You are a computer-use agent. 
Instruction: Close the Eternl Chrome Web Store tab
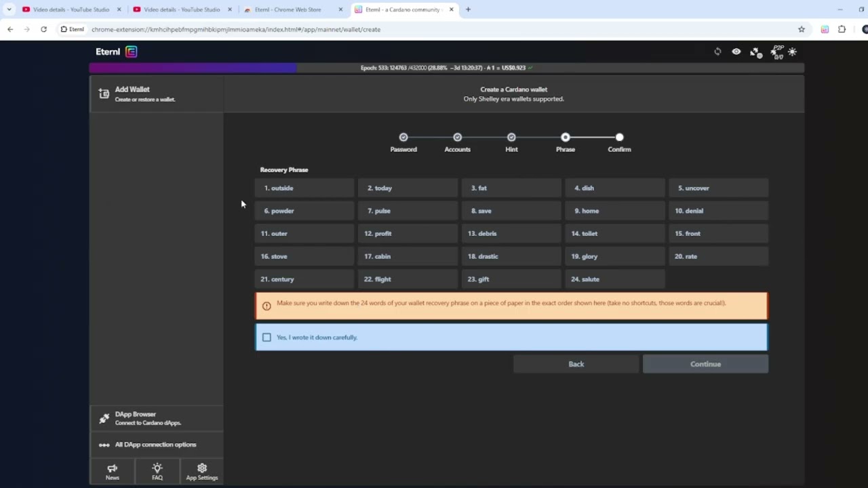point(340,9)
